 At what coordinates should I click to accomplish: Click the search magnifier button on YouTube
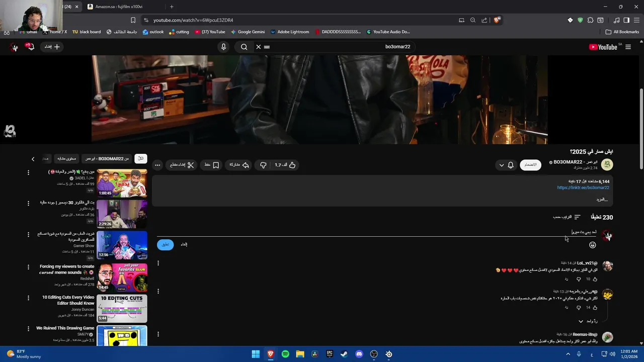[244, 47]
